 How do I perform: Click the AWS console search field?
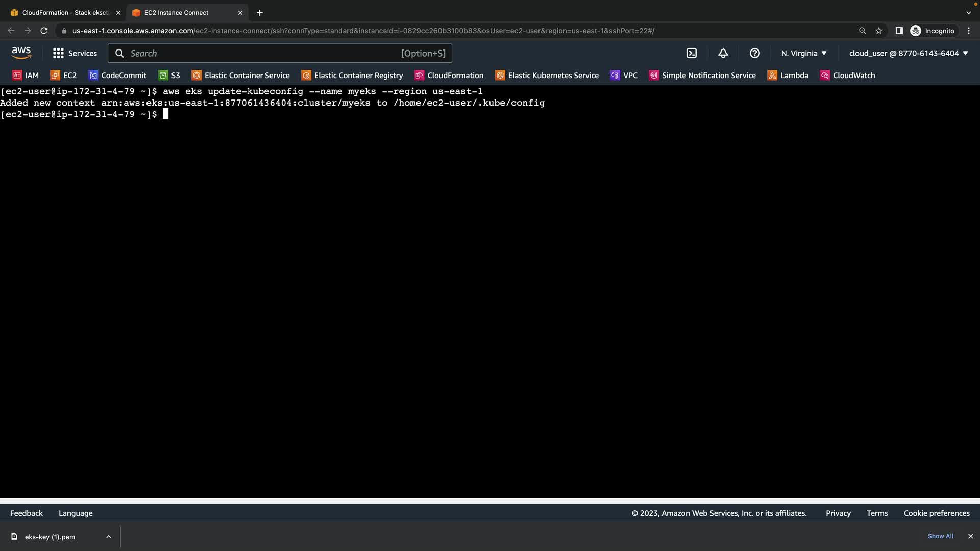(x=279, y=53)
